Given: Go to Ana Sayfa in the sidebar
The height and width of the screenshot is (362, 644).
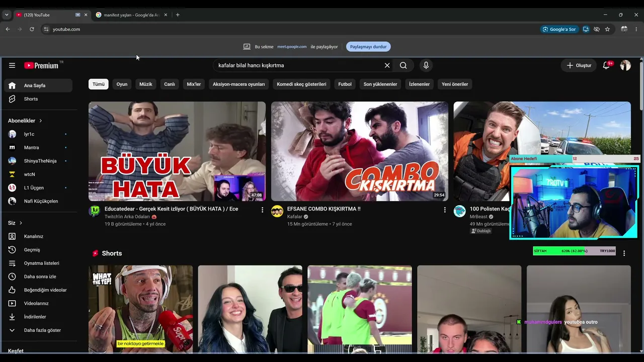Looking at the screenshot, I should (38, 85).
